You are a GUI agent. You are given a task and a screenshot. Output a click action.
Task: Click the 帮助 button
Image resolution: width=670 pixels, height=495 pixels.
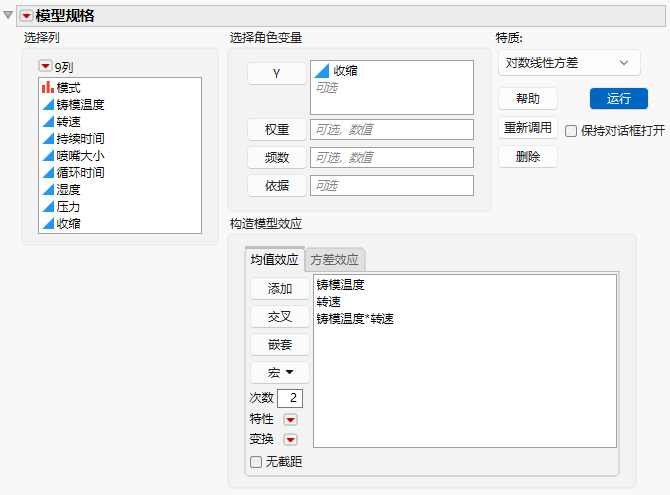(x=528, y=99)
